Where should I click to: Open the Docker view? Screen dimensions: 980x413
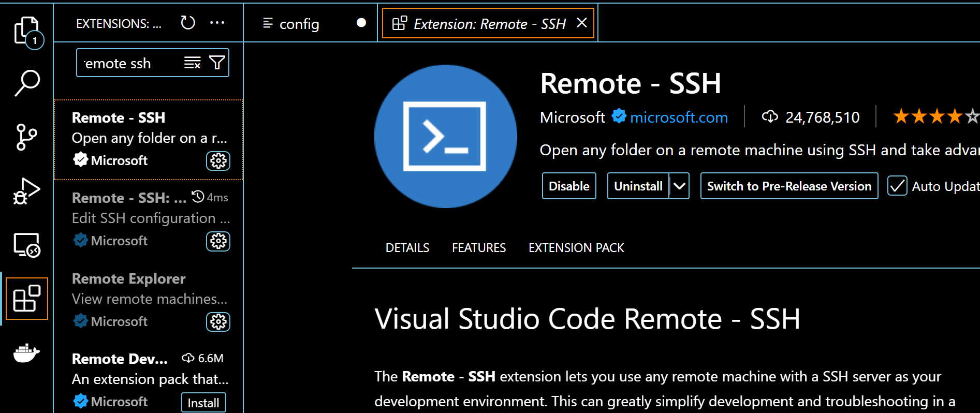point(27,353)
